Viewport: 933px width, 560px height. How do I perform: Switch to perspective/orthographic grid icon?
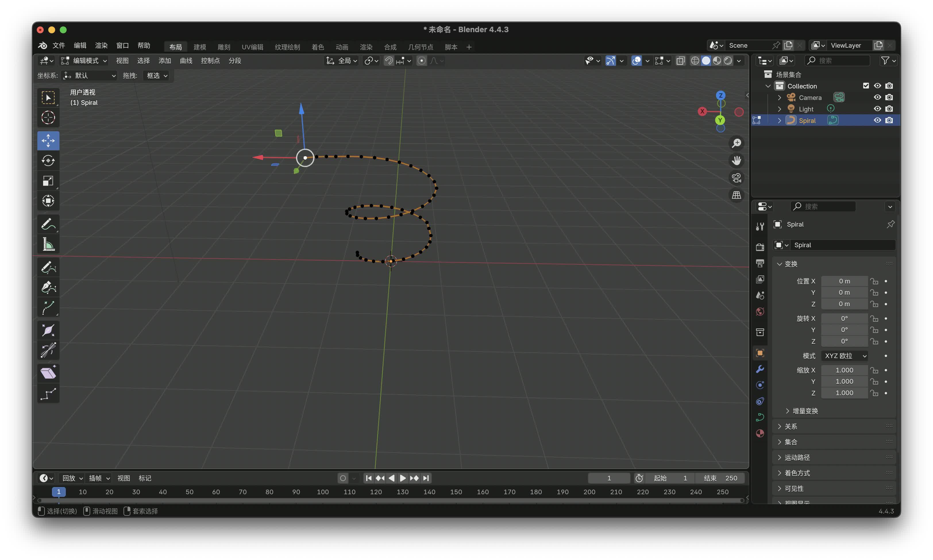tap(736, 195)
